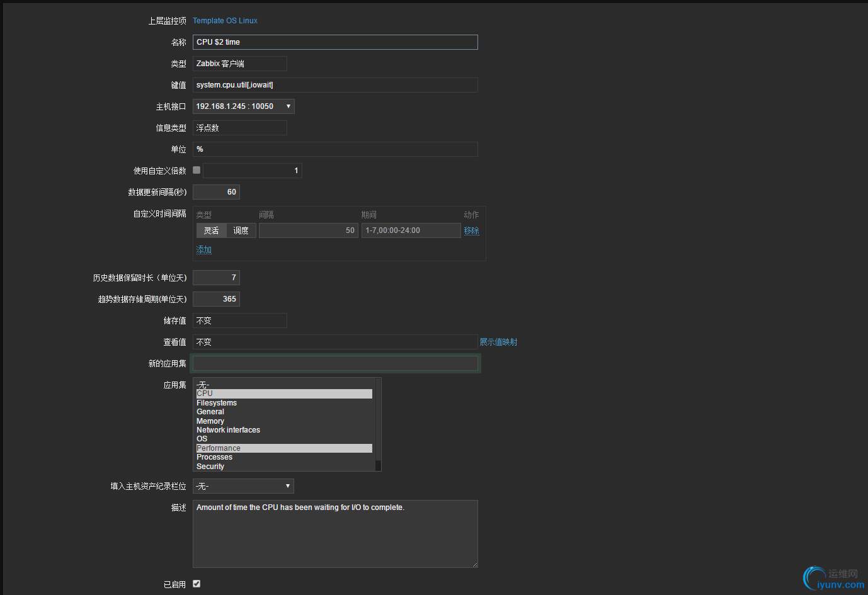The width and height of the screenshot is (868, 595).
Task: Click the custom interval field showing 50
Action: click(x=309, y=230)
